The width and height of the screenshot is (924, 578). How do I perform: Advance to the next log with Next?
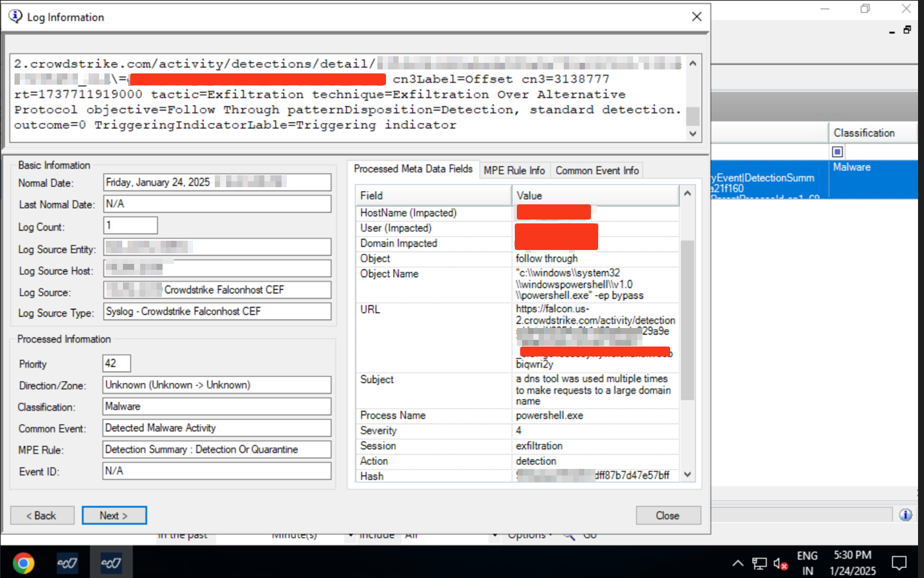(114, 515)
